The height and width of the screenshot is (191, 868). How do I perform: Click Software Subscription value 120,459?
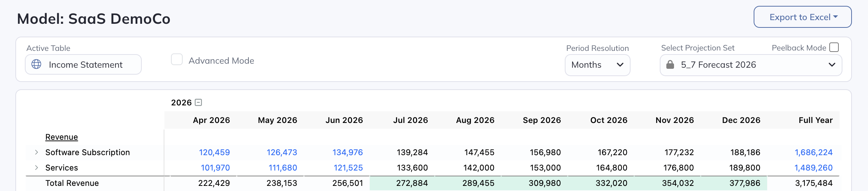pyautogui.click(x=214, y=152)
